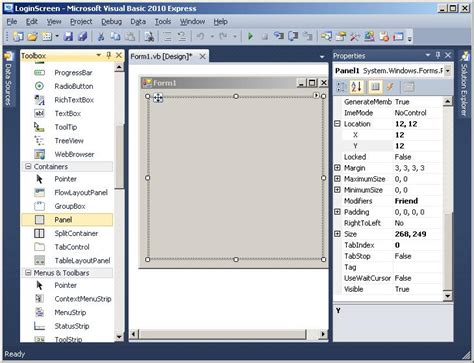Open Properties Window from toolbar icon

coord(340,36)
